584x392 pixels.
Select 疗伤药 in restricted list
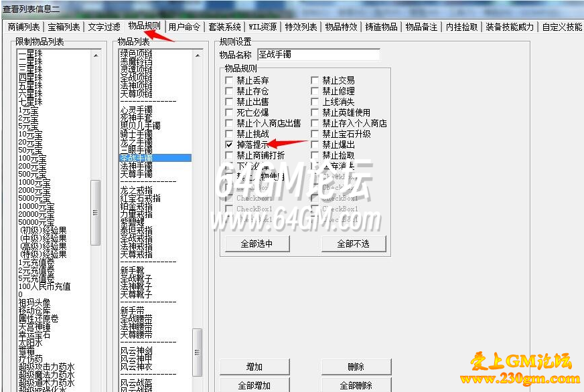click(31, 359)
